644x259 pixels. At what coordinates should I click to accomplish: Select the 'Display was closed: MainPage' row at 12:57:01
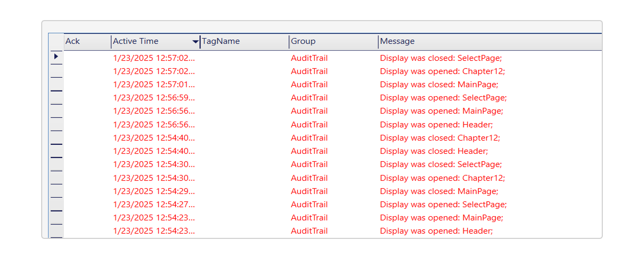click(333, 85)
